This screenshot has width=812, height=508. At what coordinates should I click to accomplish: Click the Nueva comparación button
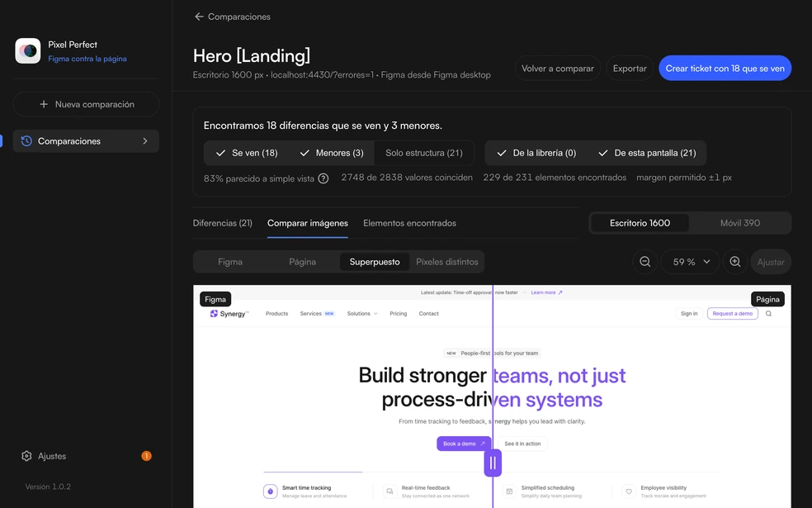pyautogui.click(x=86, y=104)
